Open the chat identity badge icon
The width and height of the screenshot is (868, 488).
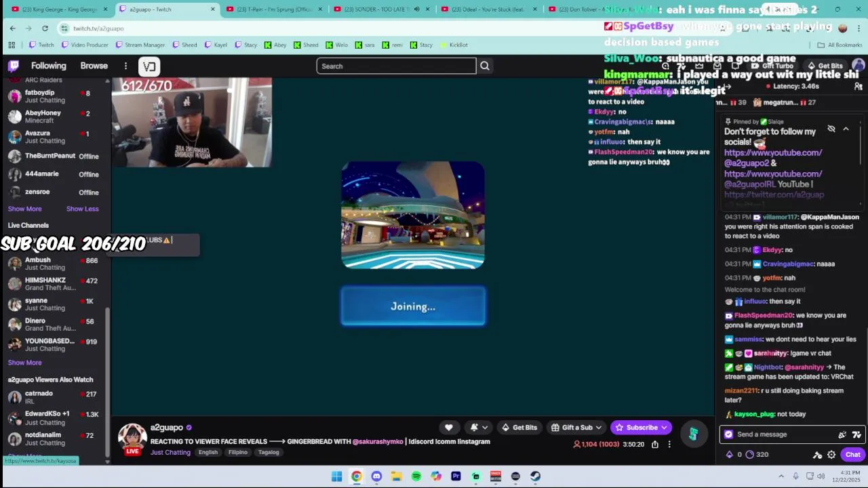point(728,434)
